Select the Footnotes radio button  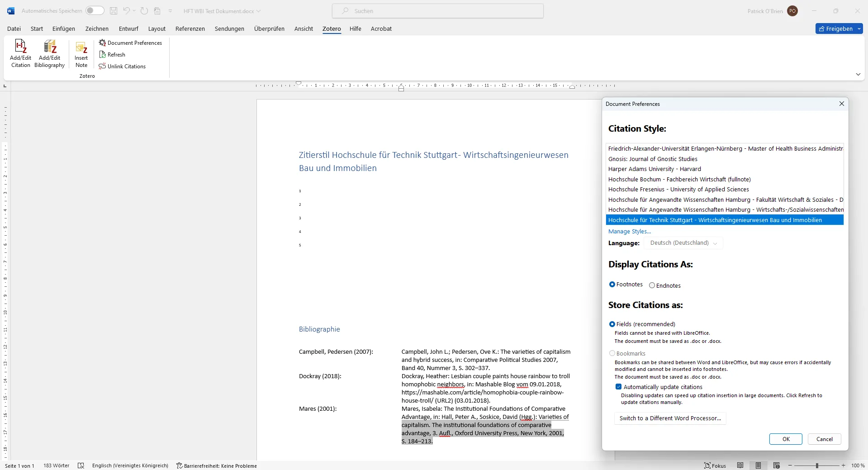[612, 285]
